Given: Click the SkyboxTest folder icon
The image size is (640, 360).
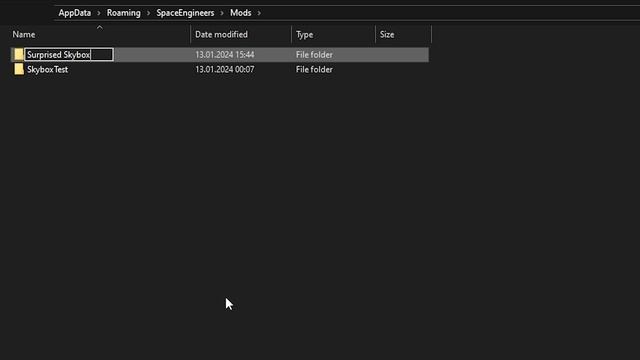Looking at the screenshot, I should pyautogui.click(x=19, y=69).
